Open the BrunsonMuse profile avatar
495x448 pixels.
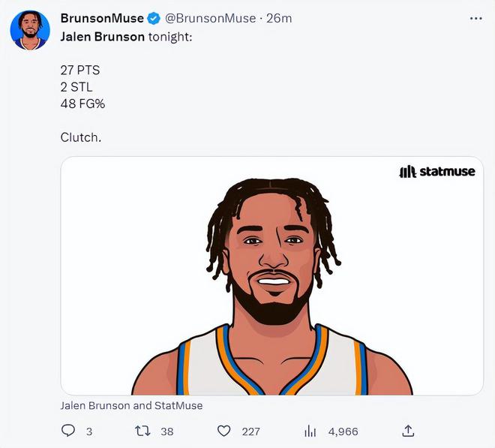[30, 30]
